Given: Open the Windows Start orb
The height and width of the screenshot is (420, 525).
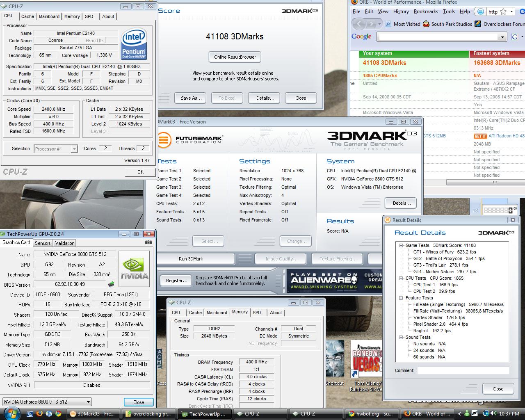Looking at the screenshot, I should 11,413.
